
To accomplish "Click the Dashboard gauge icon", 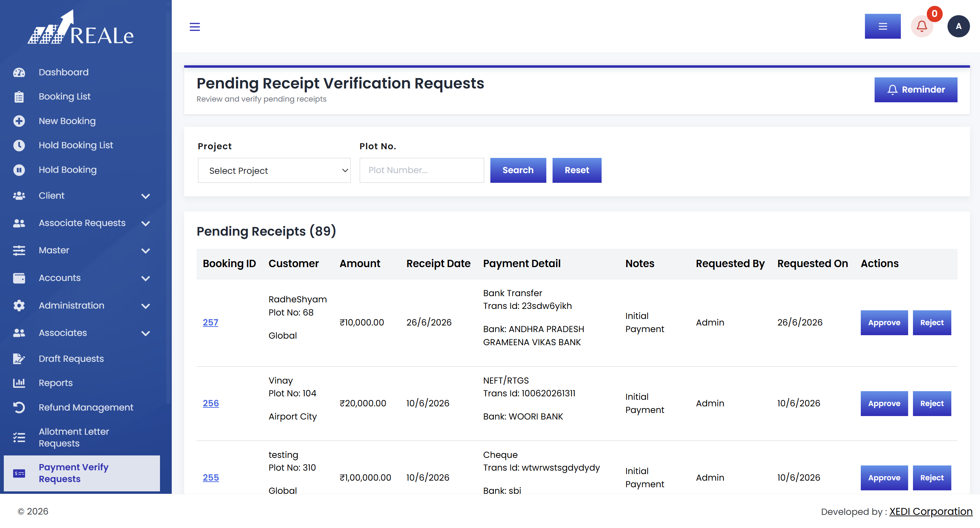I will [x=19, y=72].
